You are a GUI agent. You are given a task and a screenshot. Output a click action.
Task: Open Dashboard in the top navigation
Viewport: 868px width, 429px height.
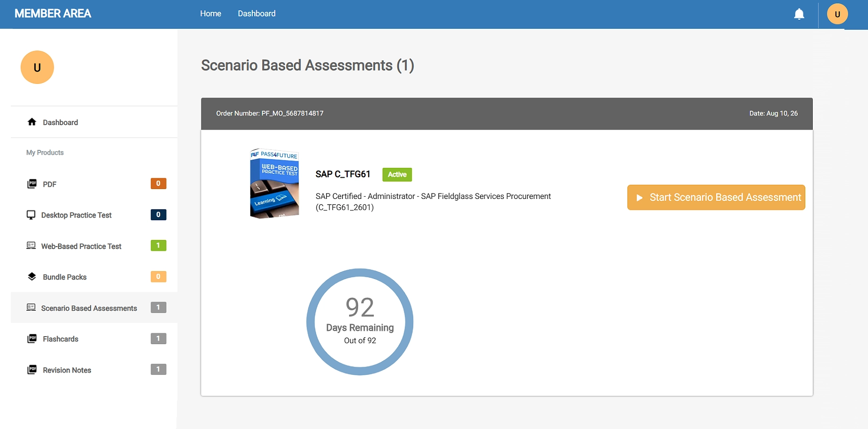tap(257, 14)
